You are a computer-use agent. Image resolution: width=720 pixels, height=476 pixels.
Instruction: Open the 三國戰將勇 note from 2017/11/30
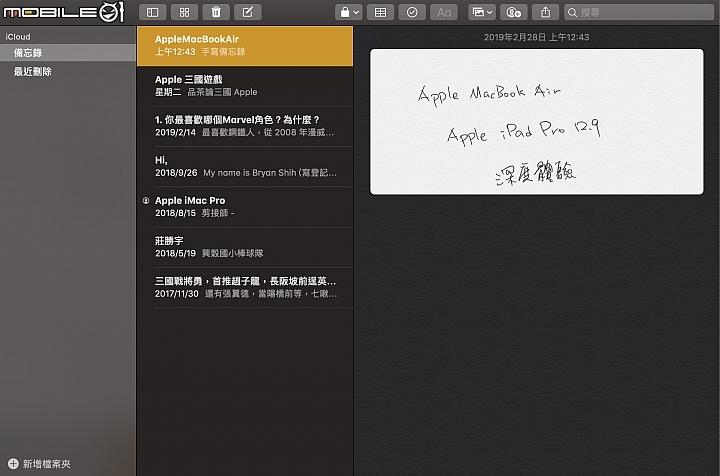(x=245, y=287)
